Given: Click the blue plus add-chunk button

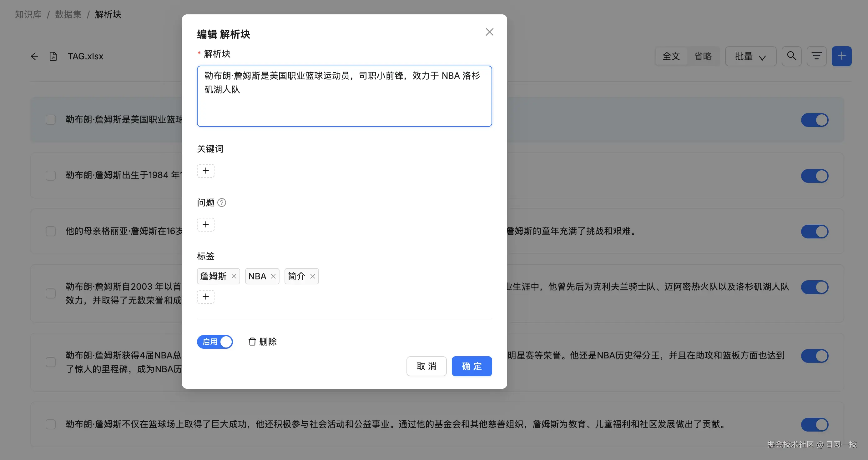Looking at the screenshot, I should 841,56.
